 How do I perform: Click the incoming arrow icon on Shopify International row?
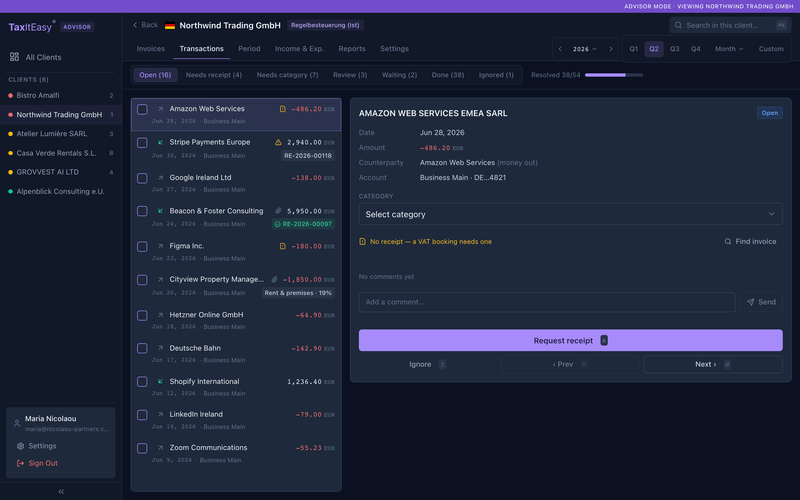click(x=160, y=381)
